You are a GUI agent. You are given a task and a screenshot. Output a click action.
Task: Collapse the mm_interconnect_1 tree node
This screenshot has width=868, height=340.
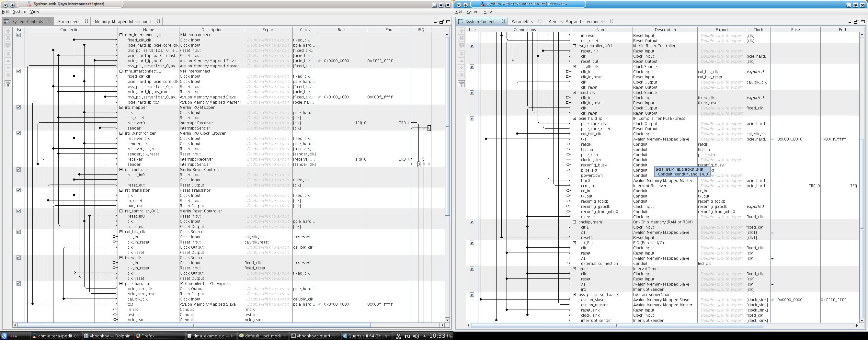pos(121,71)
